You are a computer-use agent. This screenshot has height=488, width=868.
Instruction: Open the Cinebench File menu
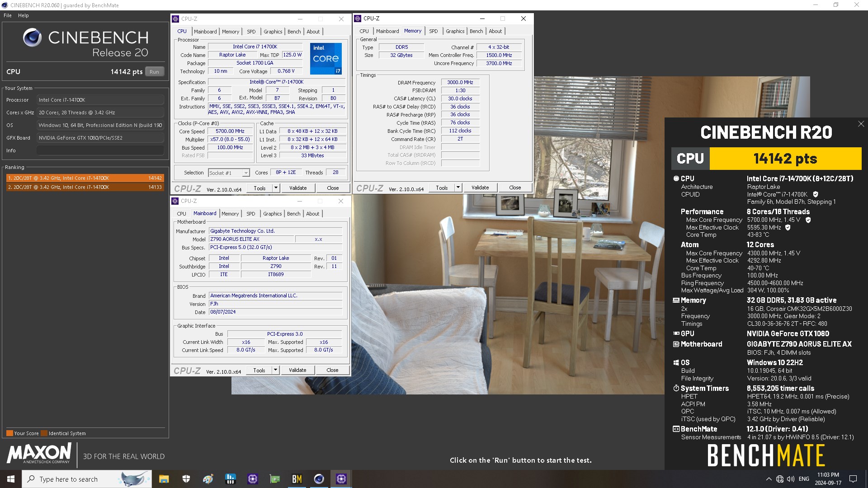8,15
